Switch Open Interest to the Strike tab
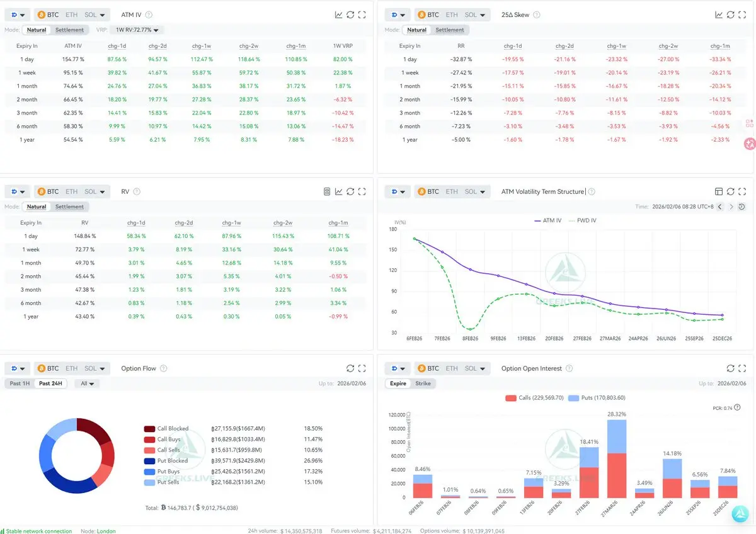The width and height of the screenshot is (756, 534). 423,383
